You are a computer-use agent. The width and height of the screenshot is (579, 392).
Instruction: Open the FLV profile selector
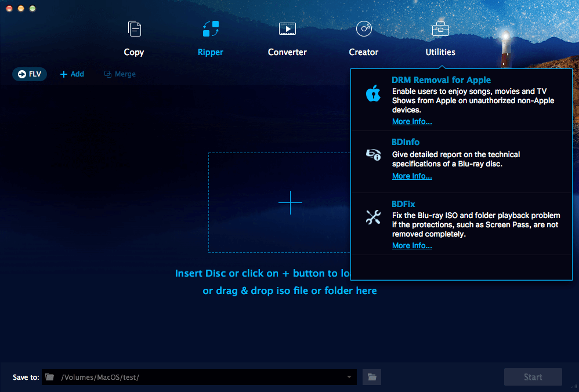pyautogui.click(x=30, y=74)
